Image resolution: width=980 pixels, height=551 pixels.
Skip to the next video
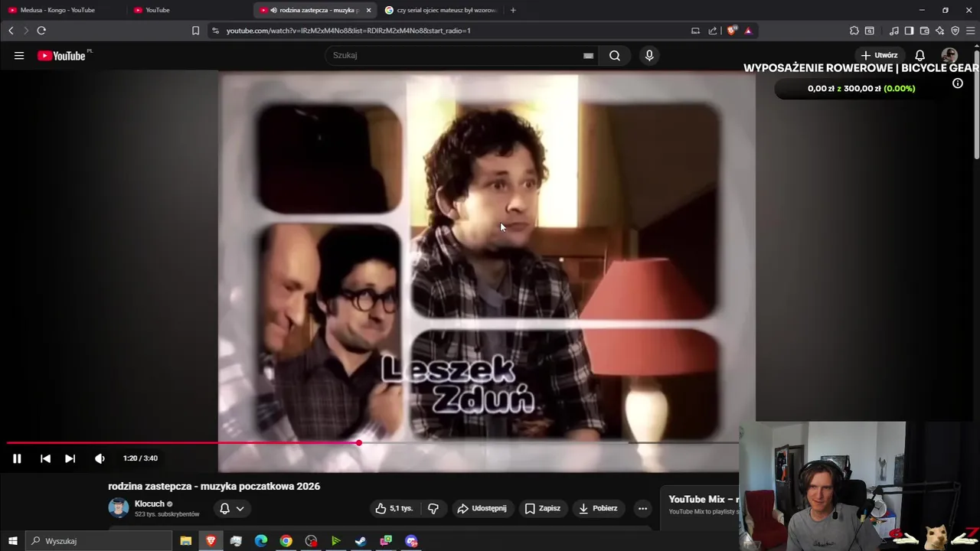click(x=70, y=458)
